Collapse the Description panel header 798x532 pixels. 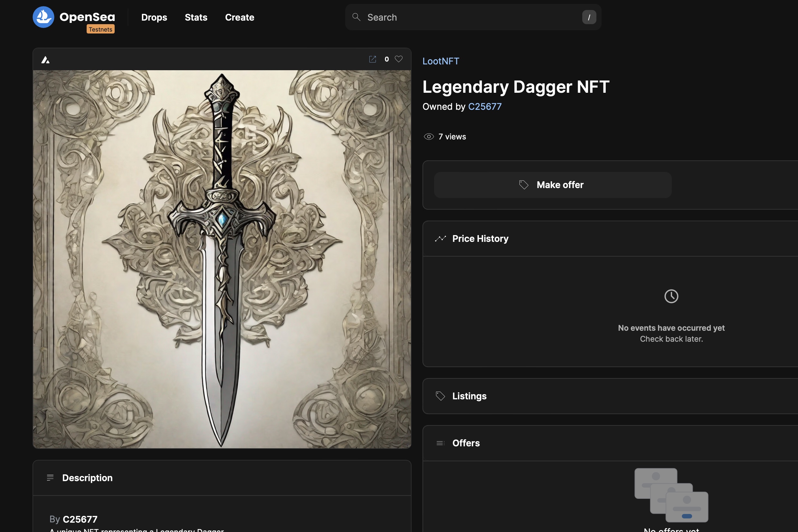[87, 478]
